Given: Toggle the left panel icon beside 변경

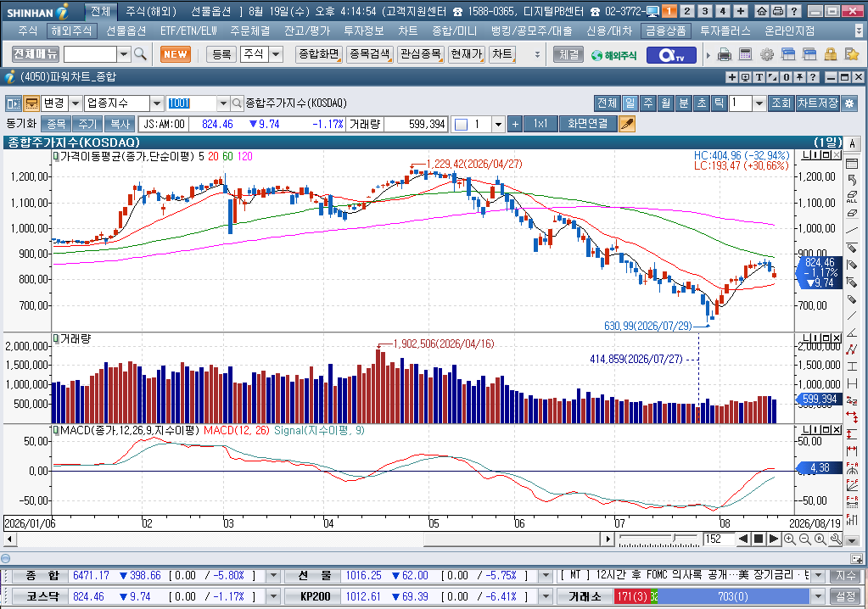Looking at the screenshot, I should tap(14, 103).
